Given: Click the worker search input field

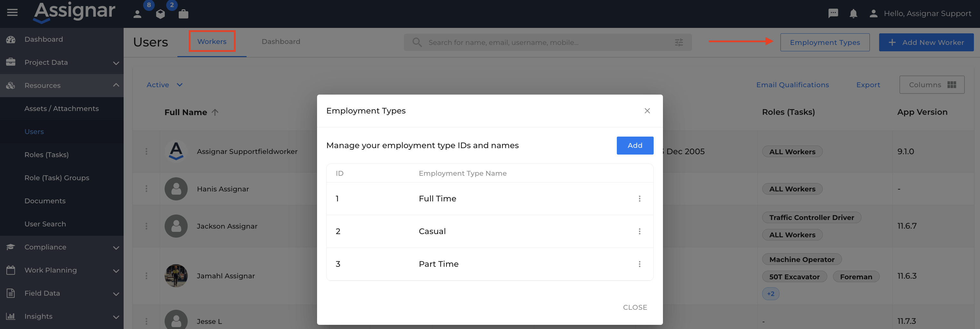Looking at the screenshot, I should coord(547,42).
